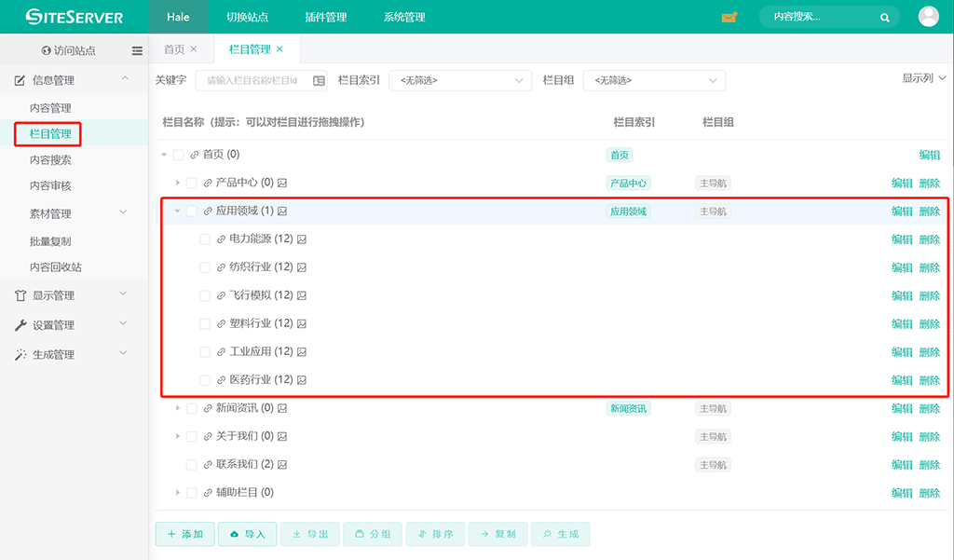
Task: Open 内容搜索 in the sidebar
Action: 50,160
